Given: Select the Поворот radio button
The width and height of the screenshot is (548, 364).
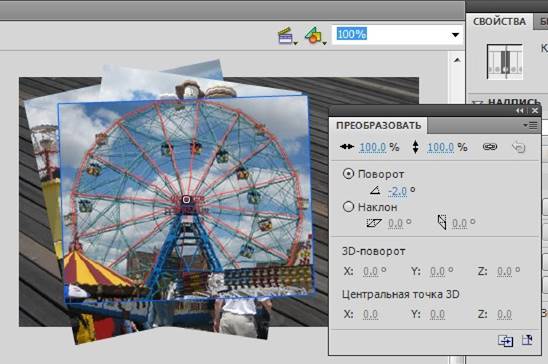Looking at the screenshot, I should 348,174.
